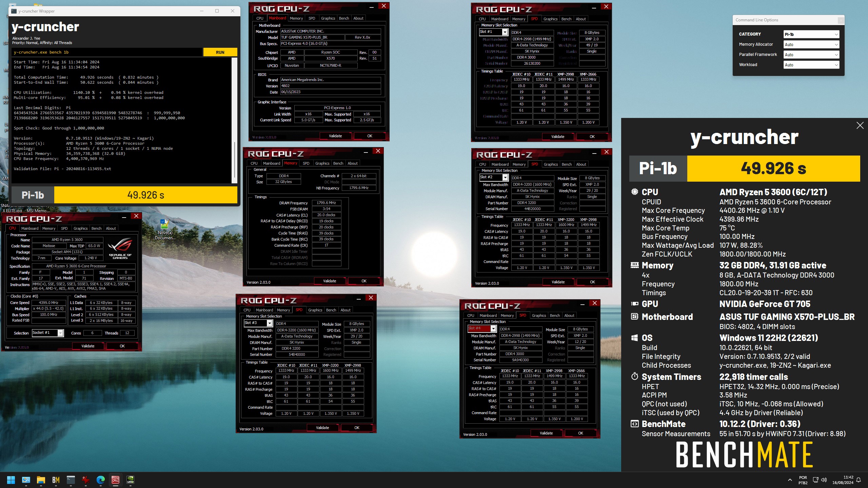The height and width of the screenshot is (488, 868).
Task: Click the Core Speed 4399.0 MHz value
Action: (x=48, y=303)
